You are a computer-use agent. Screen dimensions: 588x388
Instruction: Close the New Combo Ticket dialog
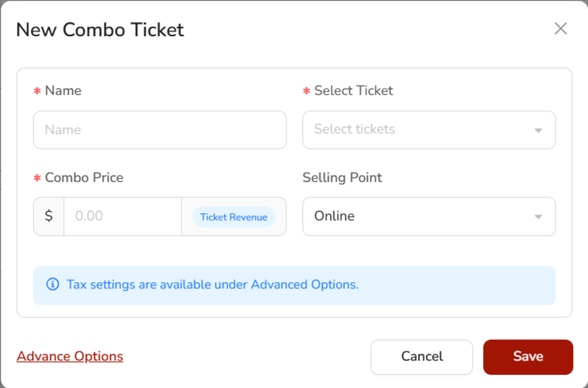561,29
